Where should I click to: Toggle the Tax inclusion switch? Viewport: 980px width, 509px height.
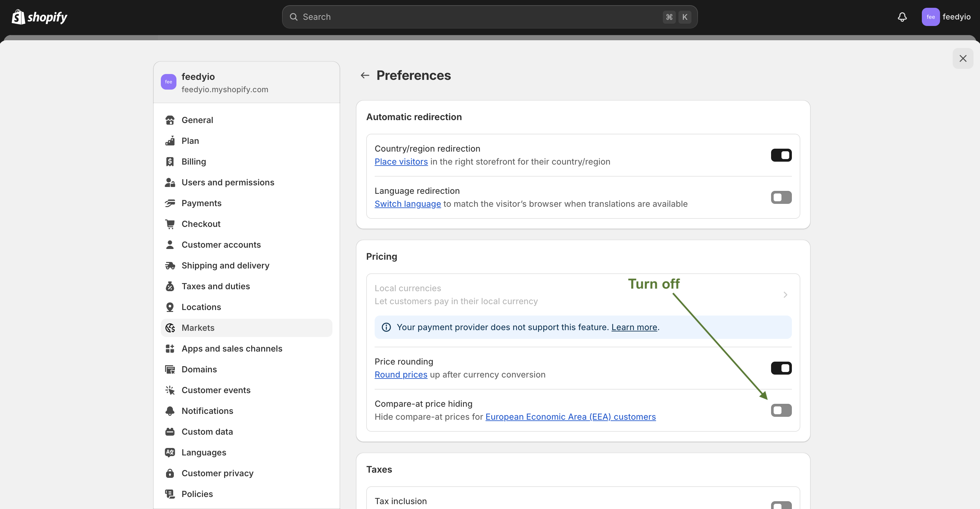(x=781, y=505)
